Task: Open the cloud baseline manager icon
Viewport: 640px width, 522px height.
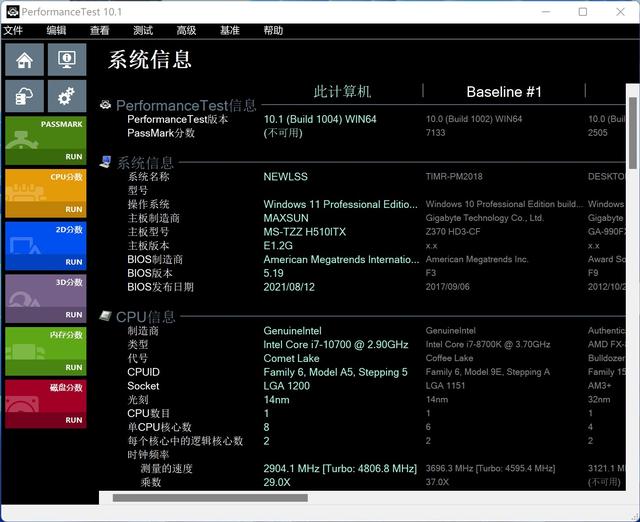Action: [24, 96]
